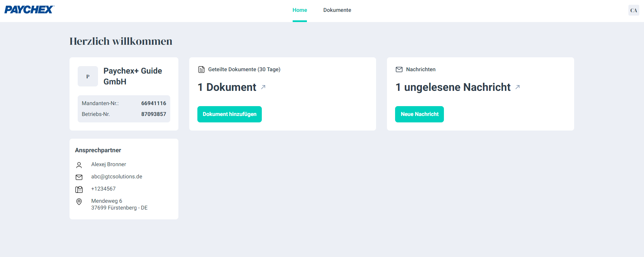Click the Dokument hinzufügen button
This screenshot has width=644, height=257.
click(x=230, y=114)
